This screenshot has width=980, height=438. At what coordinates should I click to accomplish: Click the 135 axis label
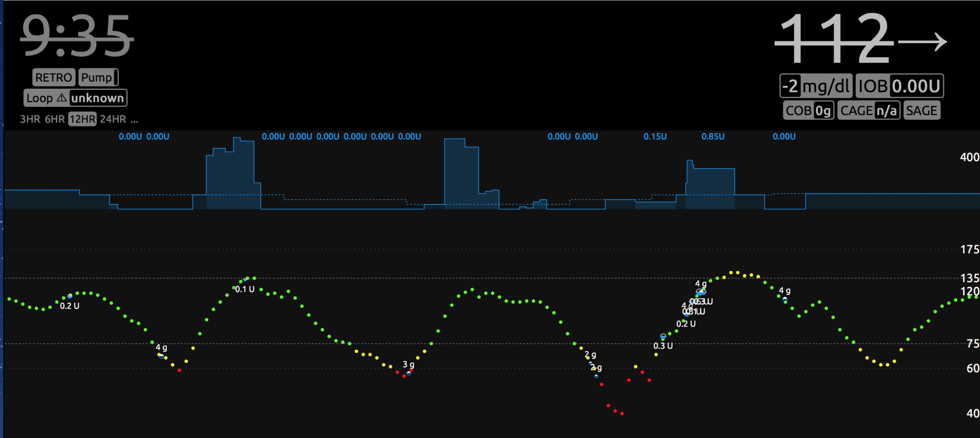(970, 278)
